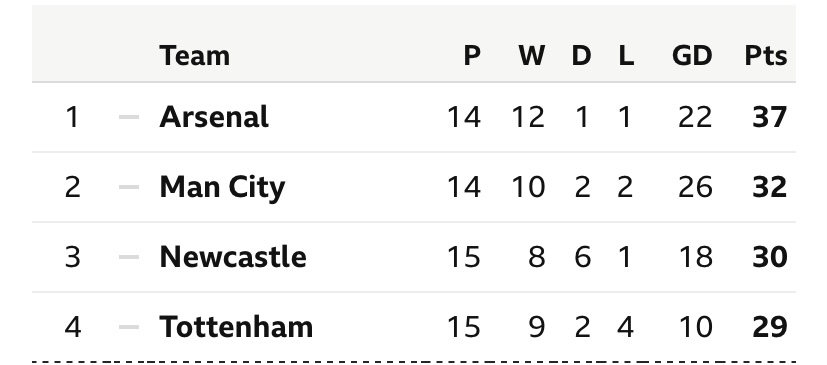Viewport: 827px width, 365px height.
Task: Click the W wins column header
Action: coord(532,55)
